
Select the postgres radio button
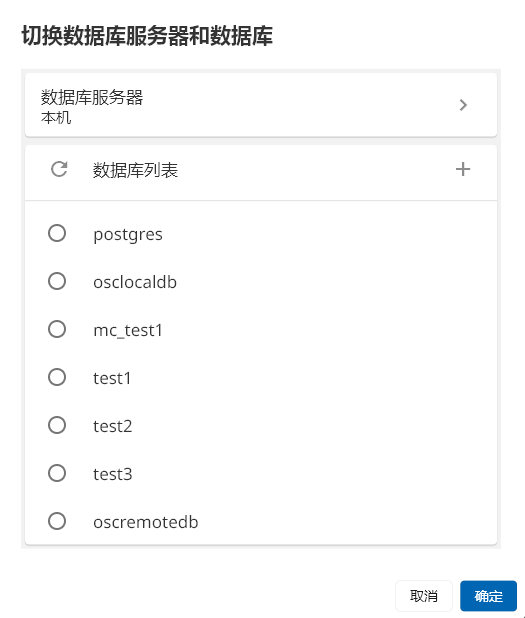(x=57, y=233)
